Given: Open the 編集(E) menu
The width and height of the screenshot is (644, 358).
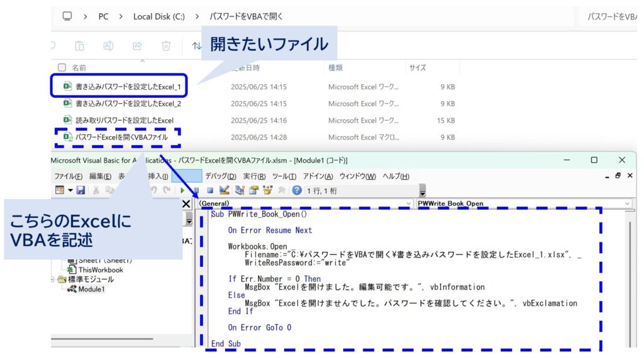Looking at the screenshot, I should 100,176.
